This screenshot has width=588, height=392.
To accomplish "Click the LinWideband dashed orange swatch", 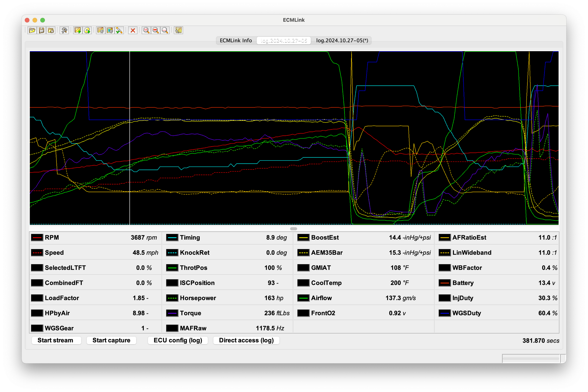I will point(445,253).
